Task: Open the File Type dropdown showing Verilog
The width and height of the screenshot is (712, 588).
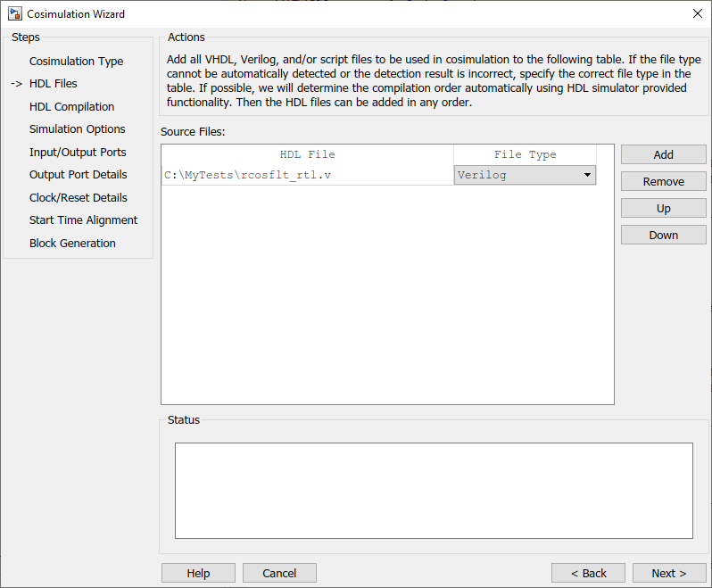Action: [525, 175]
